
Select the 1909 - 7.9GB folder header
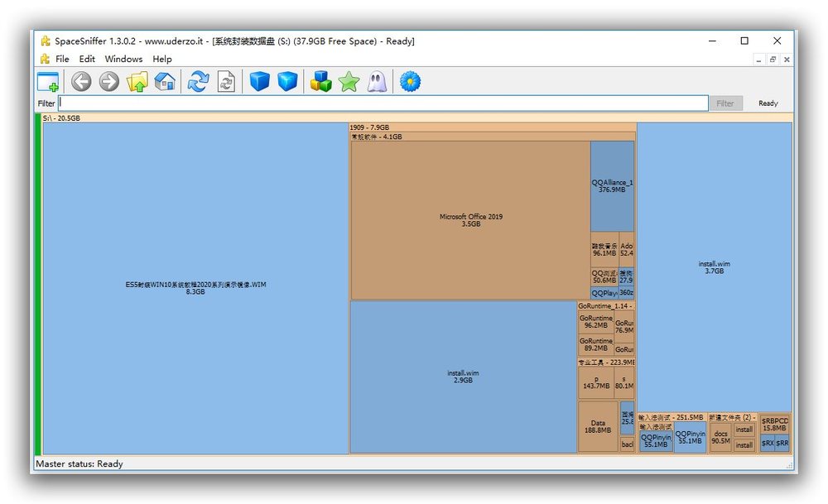492,127
